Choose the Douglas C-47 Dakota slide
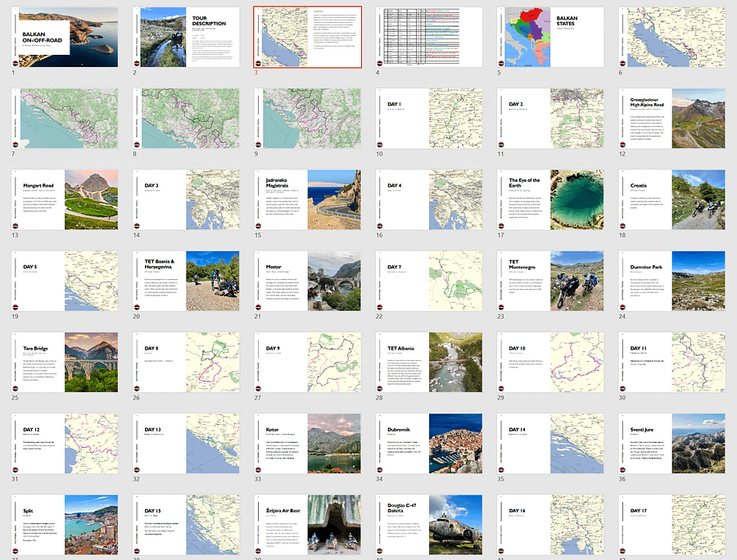737x560 pixels. (x=429, y=525)
